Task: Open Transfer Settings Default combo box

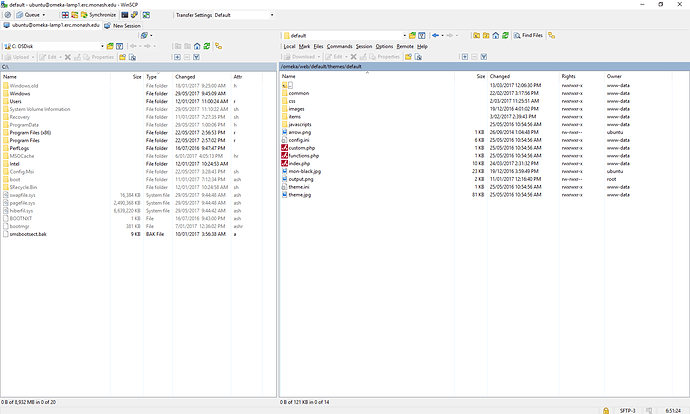Action: [x=244, y=15]
